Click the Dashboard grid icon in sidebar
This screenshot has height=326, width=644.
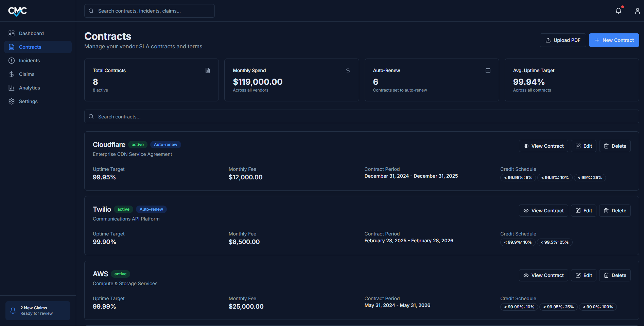pos(12,33)
